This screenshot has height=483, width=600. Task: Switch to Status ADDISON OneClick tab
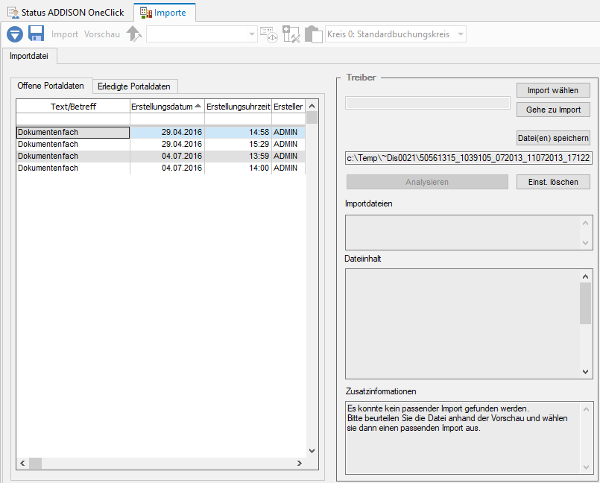pyautogui.click(x=66, y=13)
